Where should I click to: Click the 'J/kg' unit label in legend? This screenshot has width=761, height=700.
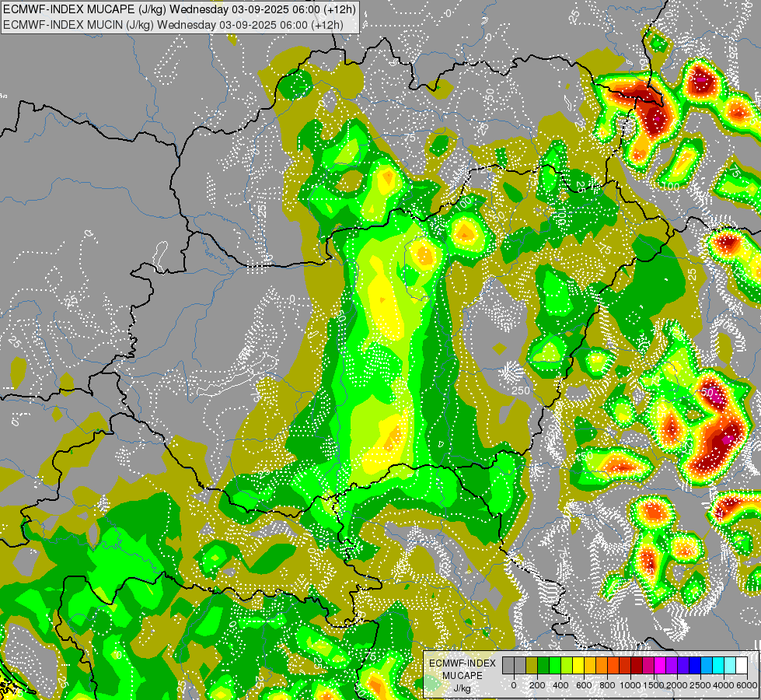tap(462, 689)
